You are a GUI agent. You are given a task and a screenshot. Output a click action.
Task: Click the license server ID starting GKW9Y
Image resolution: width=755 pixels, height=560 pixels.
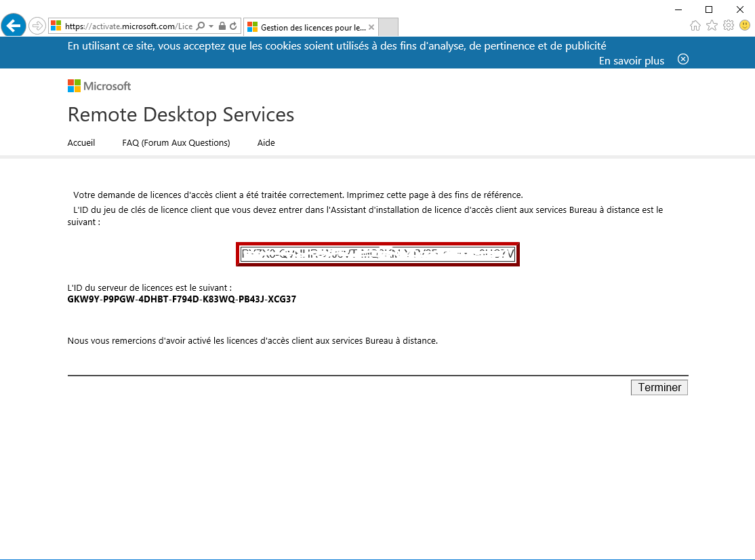182,299
